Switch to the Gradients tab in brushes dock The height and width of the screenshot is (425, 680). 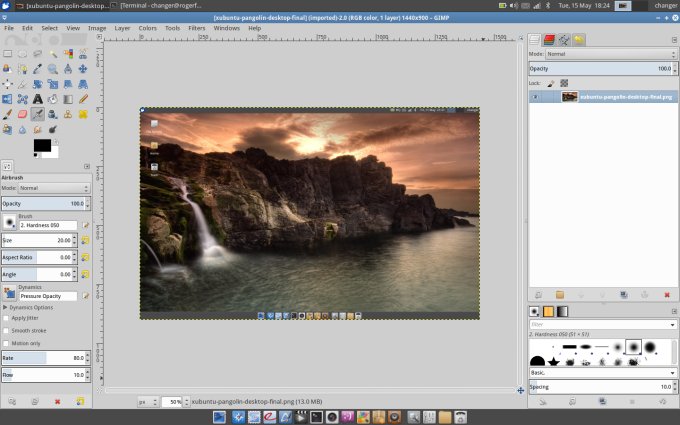(562, 311)
